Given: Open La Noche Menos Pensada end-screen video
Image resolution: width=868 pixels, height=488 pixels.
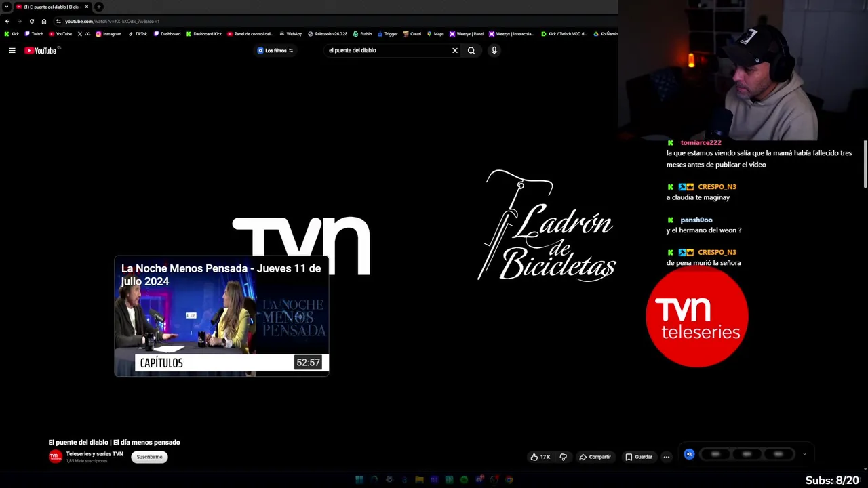Looking at the screenshot, I should click(222, 316).
